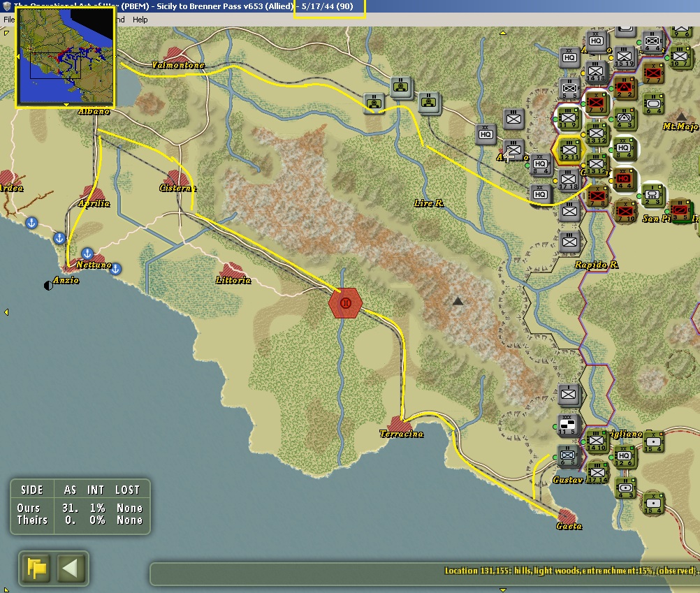Open the Help menu
The height and width of the screenshot is (593, 700).
[140, 20]
